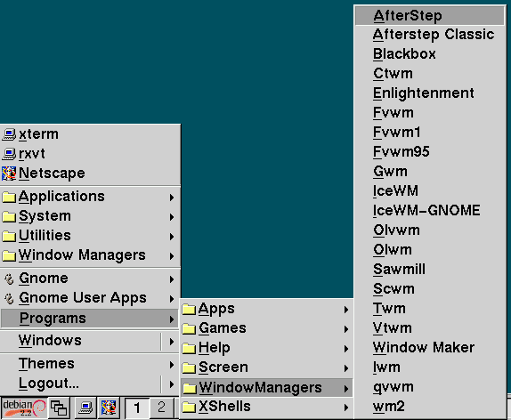Click the Netscape launcher icon on taskbar
This screenshot has height=420, width=511.
coord(109,408)
